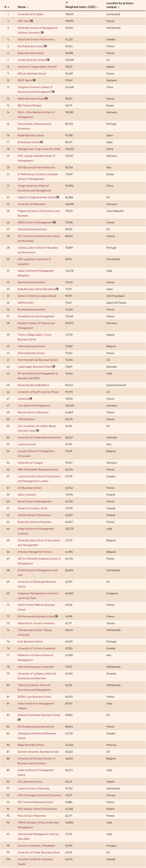Open the profile icon beside Imperial College Business School

pos(58,197)
